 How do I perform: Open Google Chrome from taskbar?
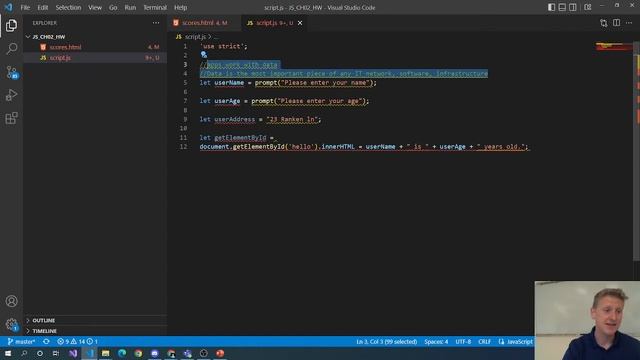pyautogui.click(x=138, y=353)
